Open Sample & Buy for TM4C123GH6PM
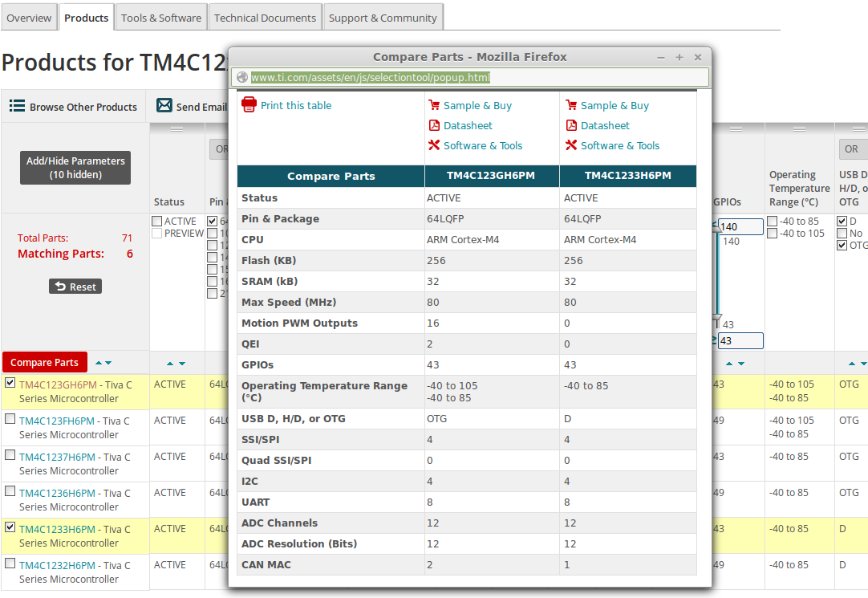 [477, 105]
